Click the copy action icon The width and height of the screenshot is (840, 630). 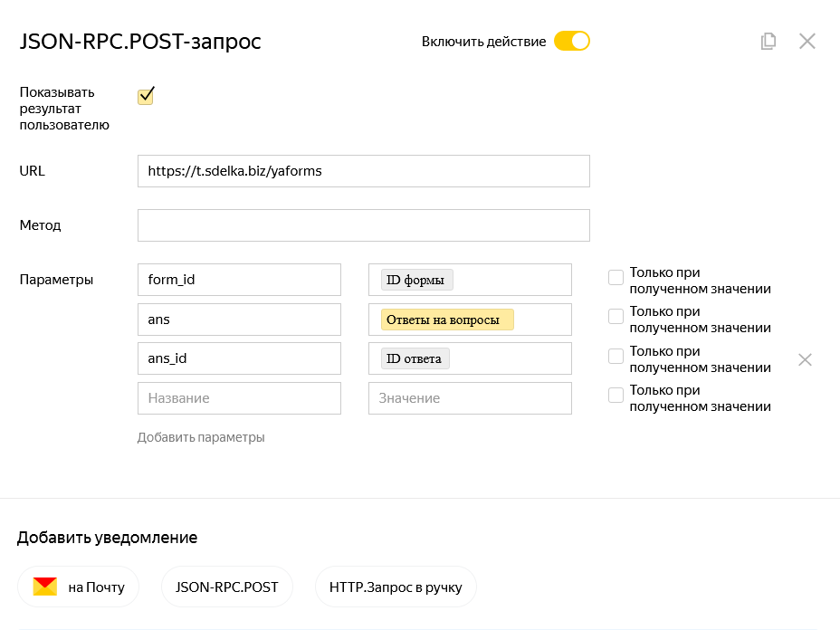768,41
